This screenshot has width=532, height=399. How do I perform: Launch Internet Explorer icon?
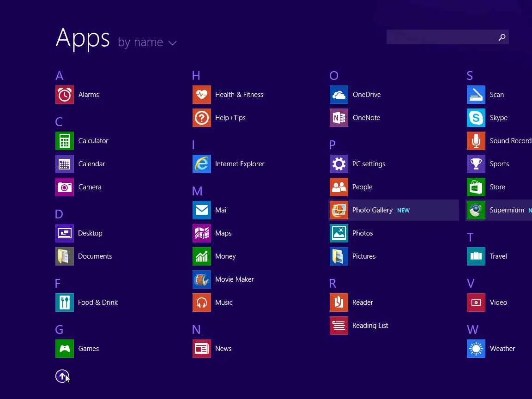201,164
